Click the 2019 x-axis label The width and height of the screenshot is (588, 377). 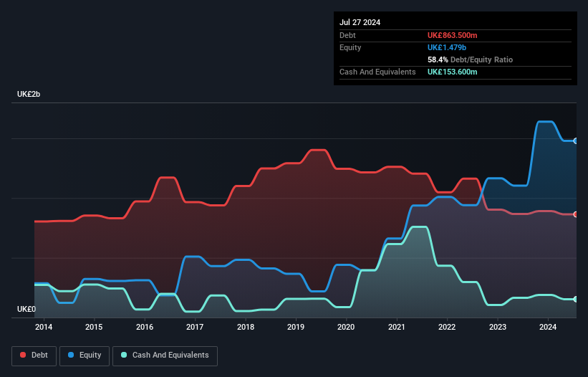tap(296, 327)
